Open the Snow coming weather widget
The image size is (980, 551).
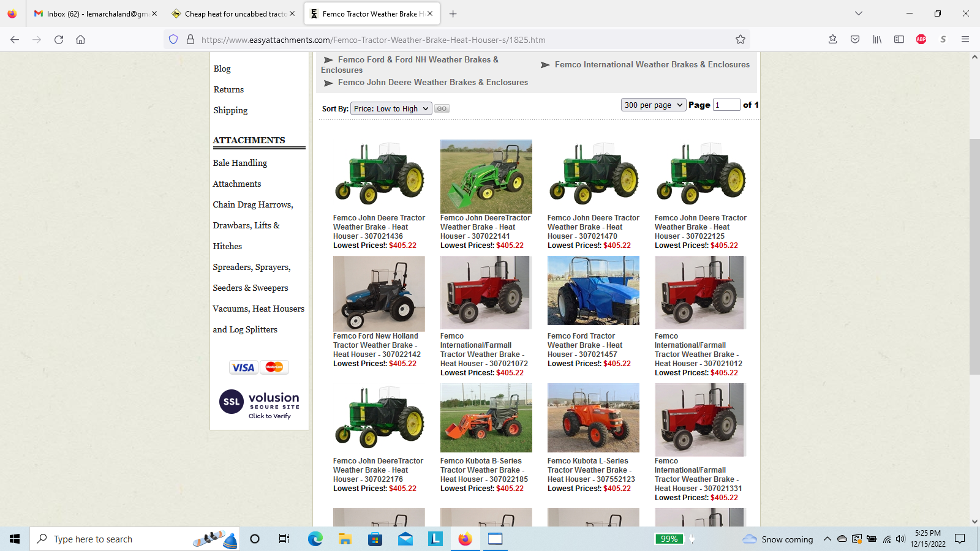[778, 539]
